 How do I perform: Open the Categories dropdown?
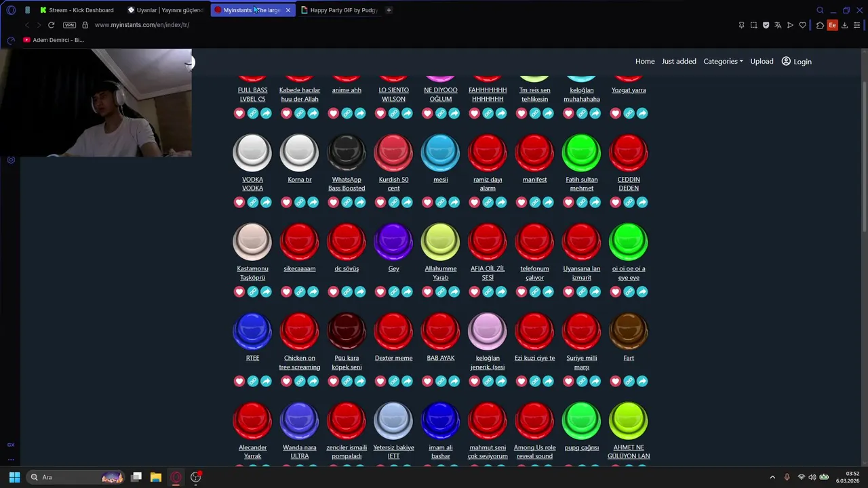723,61
